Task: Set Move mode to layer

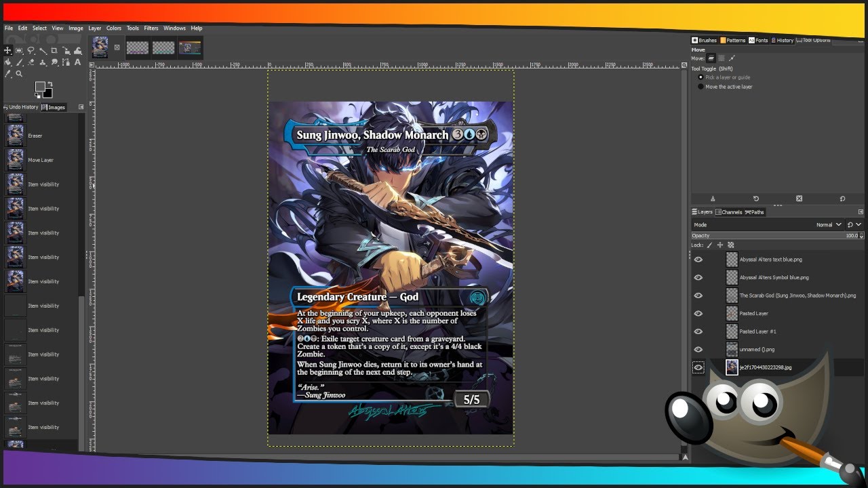Action: pyautogui.click(x=711, y=58)
